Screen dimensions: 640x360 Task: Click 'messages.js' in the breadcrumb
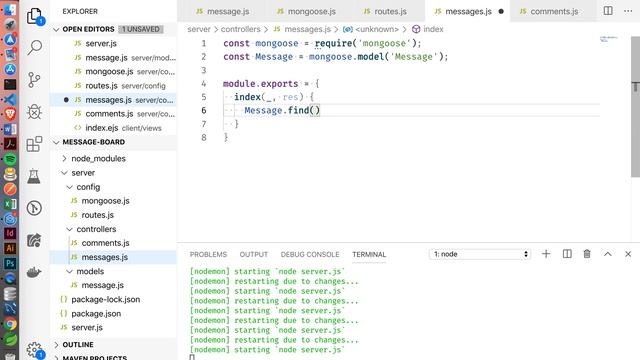click(307, 29)
